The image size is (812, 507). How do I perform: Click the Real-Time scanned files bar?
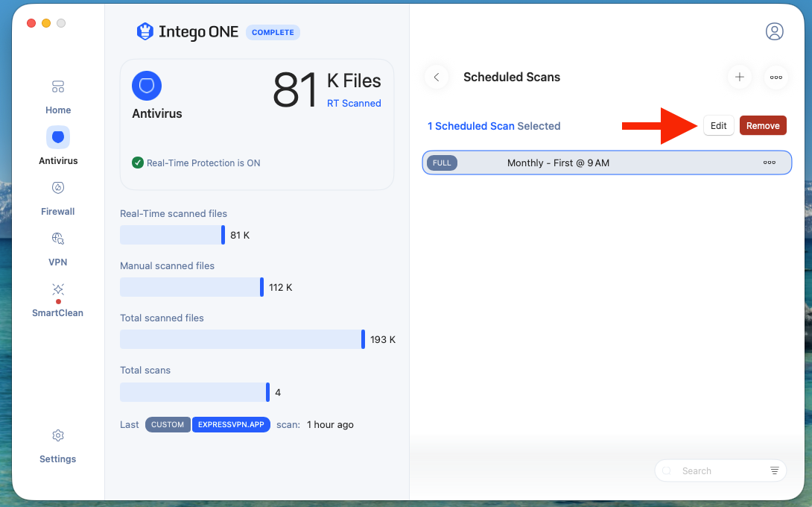(x=172, y=235)
